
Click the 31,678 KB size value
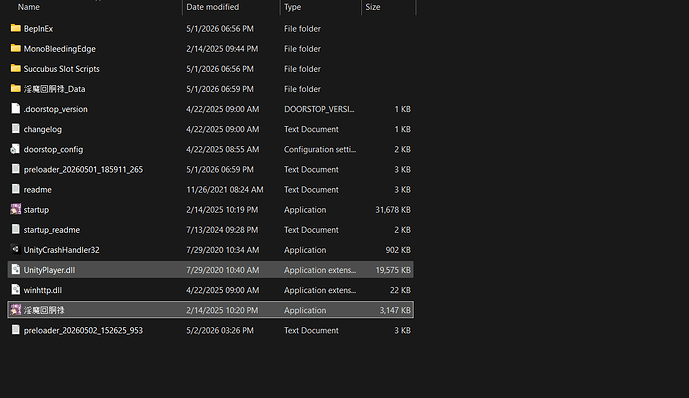[x=393, y=210]
